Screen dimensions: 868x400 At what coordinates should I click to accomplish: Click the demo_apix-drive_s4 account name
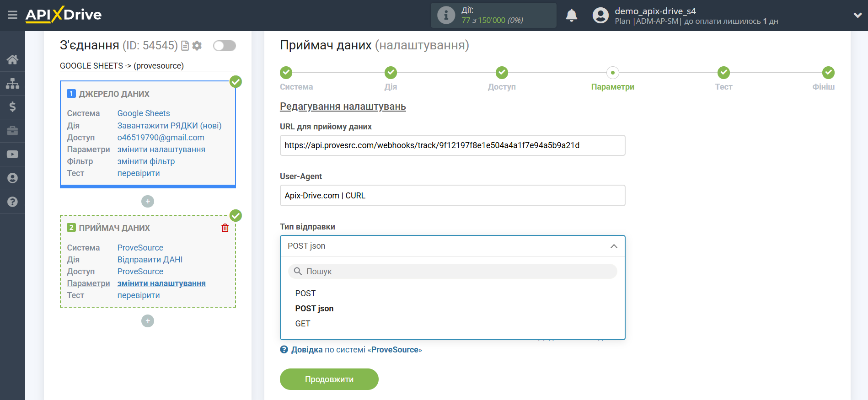[655, 11]
